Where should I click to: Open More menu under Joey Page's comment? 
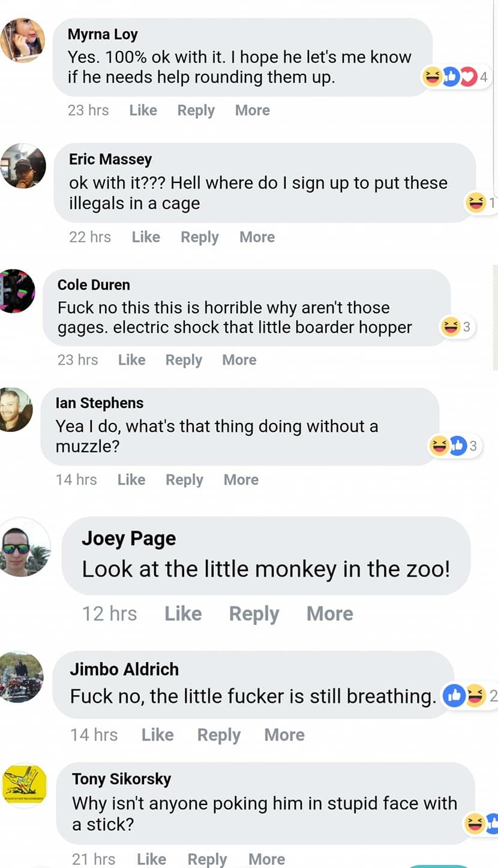coord(329,614)
